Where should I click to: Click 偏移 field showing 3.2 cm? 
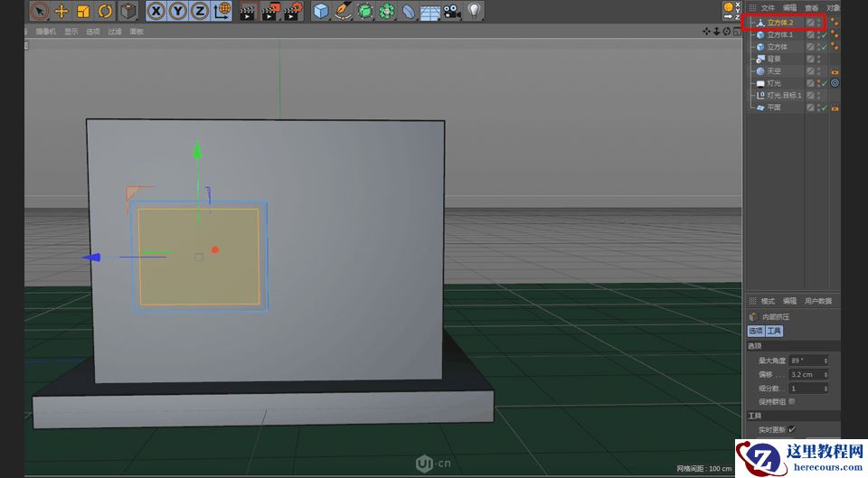click(808, 375)
